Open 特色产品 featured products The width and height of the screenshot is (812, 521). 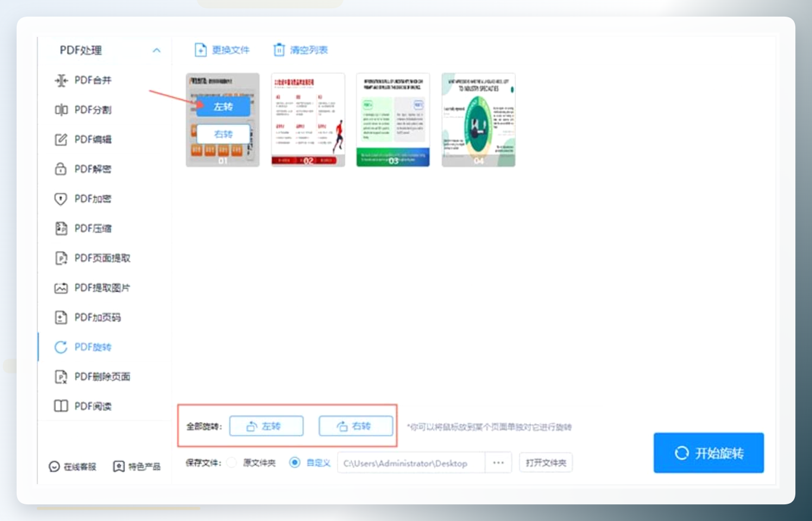pyautogui.click(x=137, y=466)
